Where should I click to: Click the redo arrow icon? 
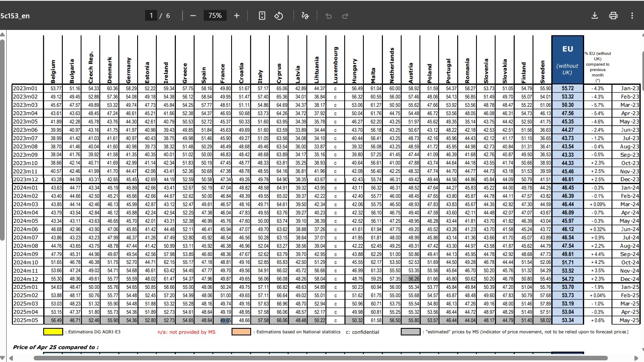coord(345,16)
